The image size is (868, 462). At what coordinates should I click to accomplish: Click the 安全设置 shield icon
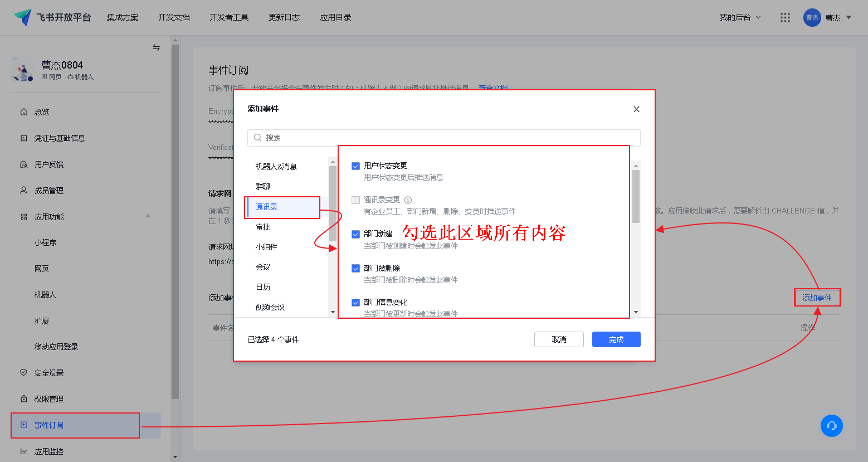pos(23,372)
